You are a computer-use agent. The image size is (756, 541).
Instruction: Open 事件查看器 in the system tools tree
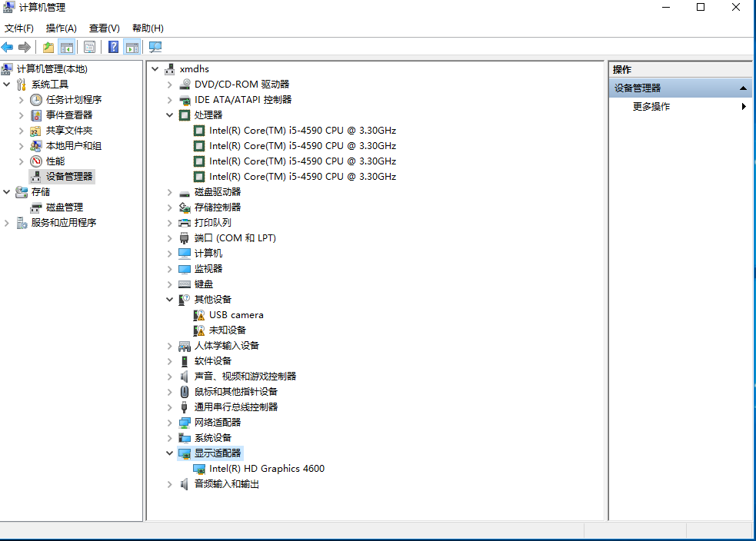point(68,115)
